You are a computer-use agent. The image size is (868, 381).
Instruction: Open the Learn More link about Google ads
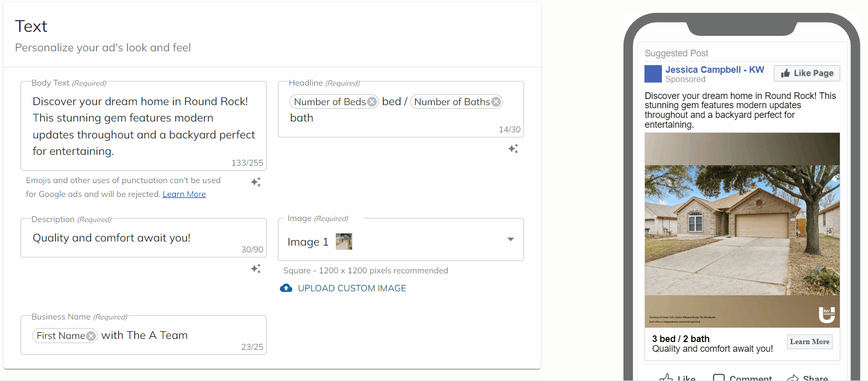(x=184, y=194)
